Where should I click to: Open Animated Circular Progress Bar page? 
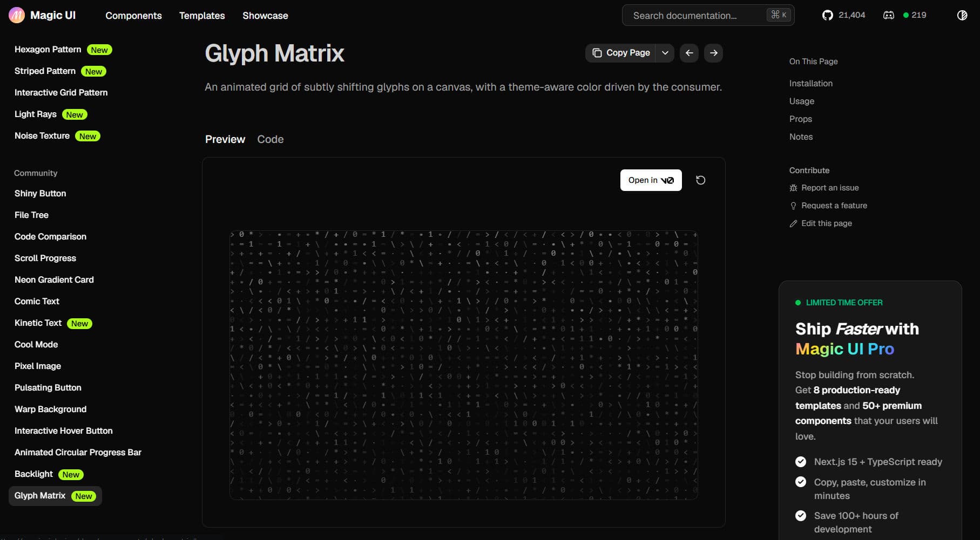tap(78, 452)
